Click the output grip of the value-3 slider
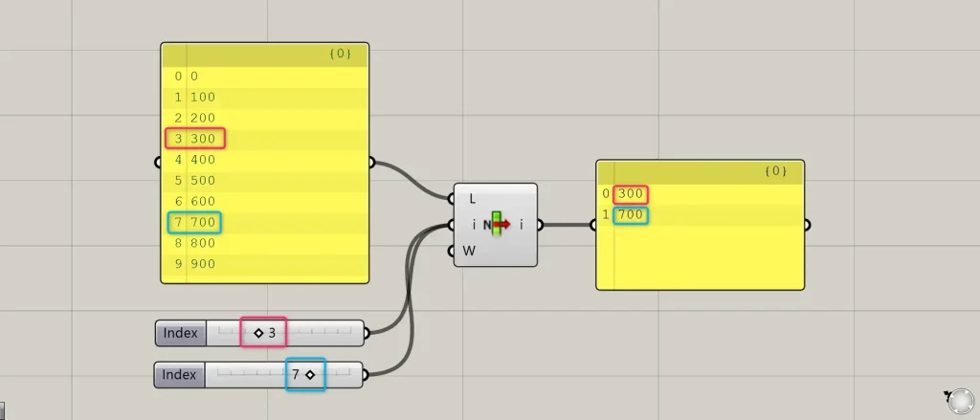 tap(367, 333)
